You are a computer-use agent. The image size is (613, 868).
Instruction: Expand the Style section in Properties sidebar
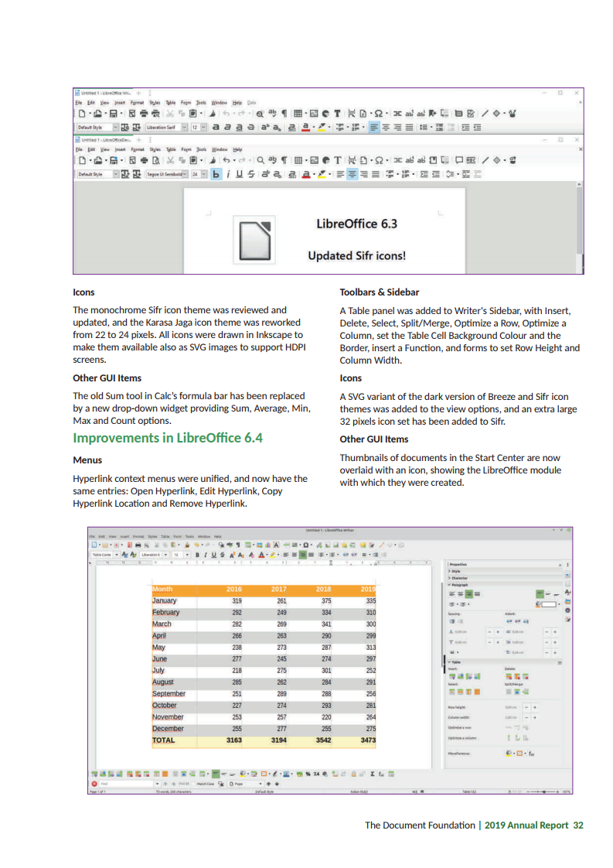[455, 571]
